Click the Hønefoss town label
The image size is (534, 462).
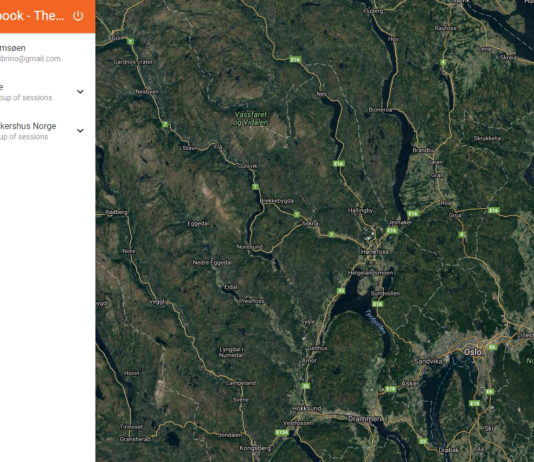tap(375, 252)
